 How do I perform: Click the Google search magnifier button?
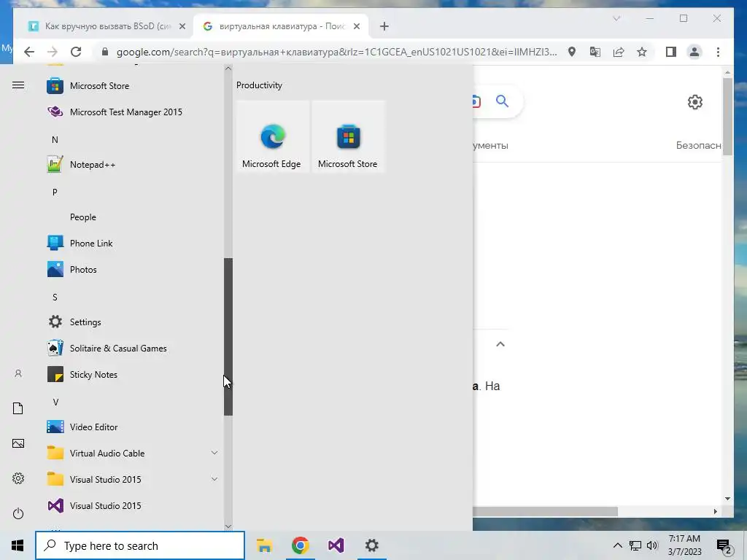click(502, 101)
